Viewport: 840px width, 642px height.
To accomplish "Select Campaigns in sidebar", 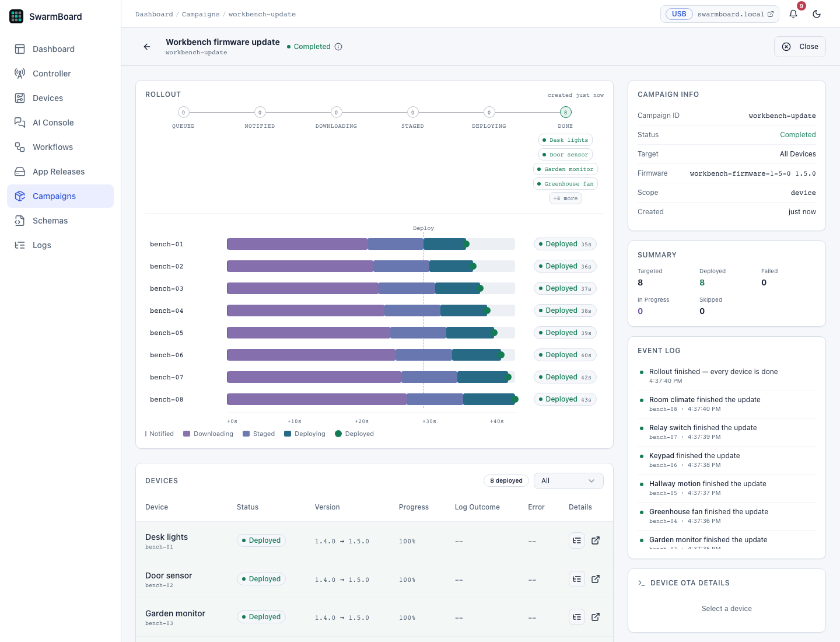I will coord(60,196).
